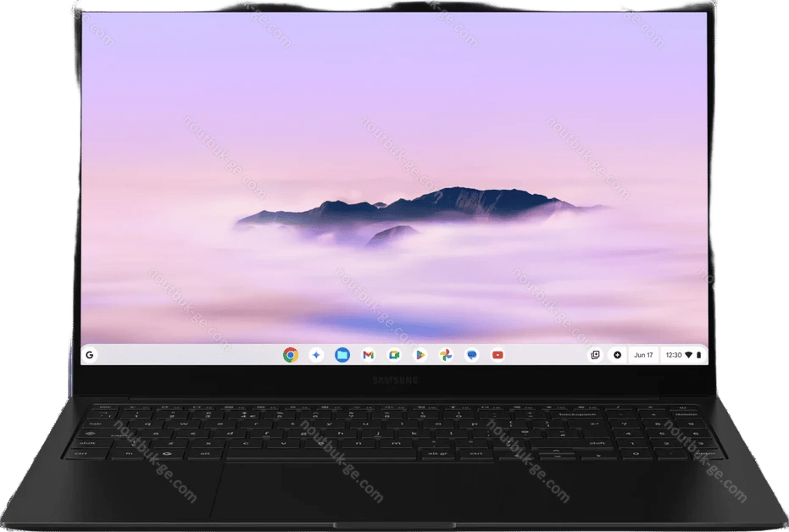Open the Google launcher button
This screenshot has width=789, height=532.
[90, 355]
